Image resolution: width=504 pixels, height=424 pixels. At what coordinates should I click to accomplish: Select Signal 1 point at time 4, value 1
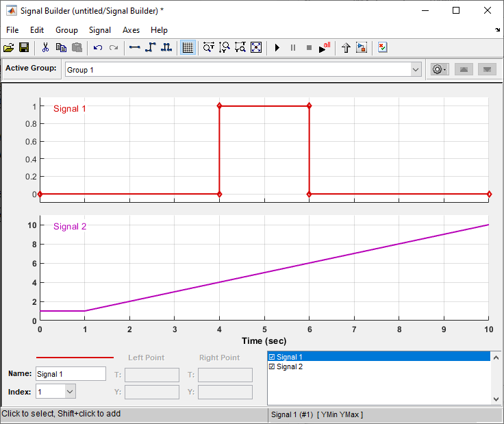[x=219, y=105]
